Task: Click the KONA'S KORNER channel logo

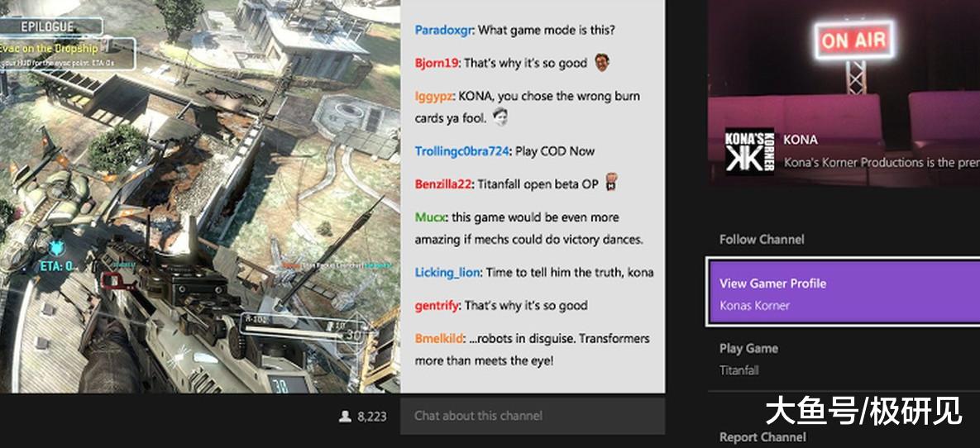Action: point(749,150)
